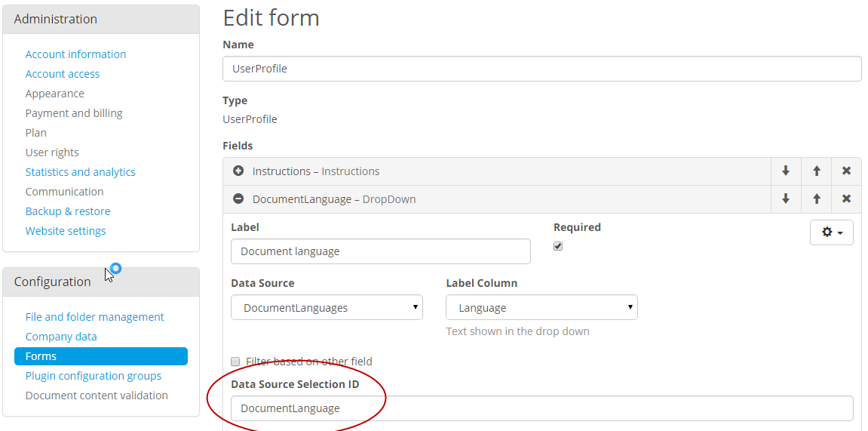The height and width of the screenshot is (431, 868).
Task: Move DocumentLanguage field down
Action: tap(786, 199)
